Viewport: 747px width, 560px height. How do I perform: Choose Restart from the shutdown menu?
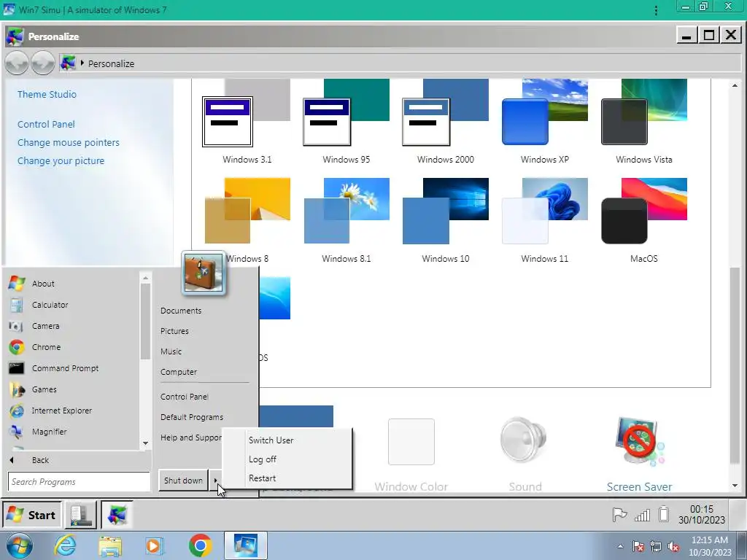coord(263,478)
